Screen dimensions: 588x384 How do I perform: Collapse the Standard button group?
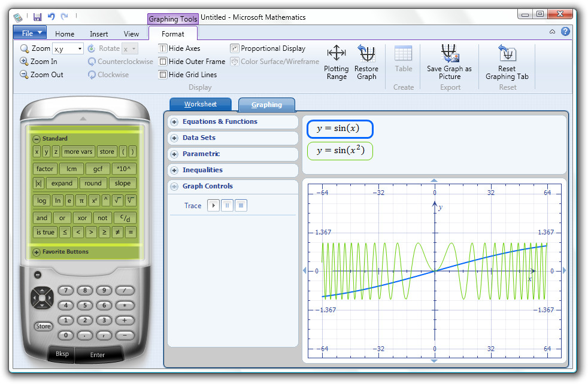[x=37, y=139]
